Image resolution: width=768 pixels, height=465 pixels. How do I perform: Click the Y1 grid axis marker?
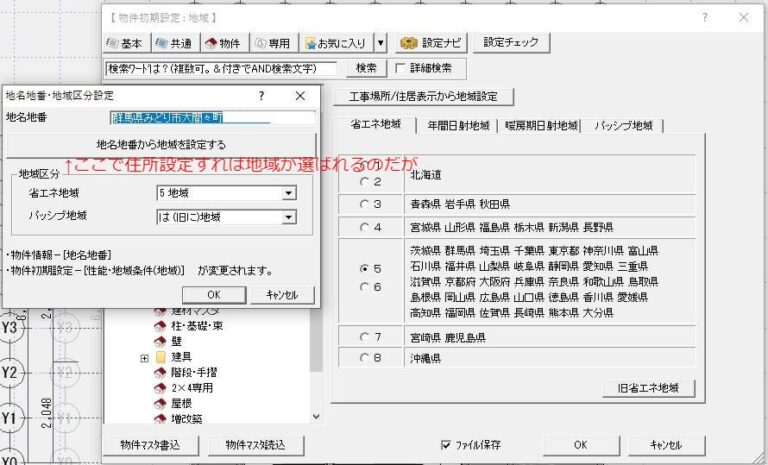(9, 418)
